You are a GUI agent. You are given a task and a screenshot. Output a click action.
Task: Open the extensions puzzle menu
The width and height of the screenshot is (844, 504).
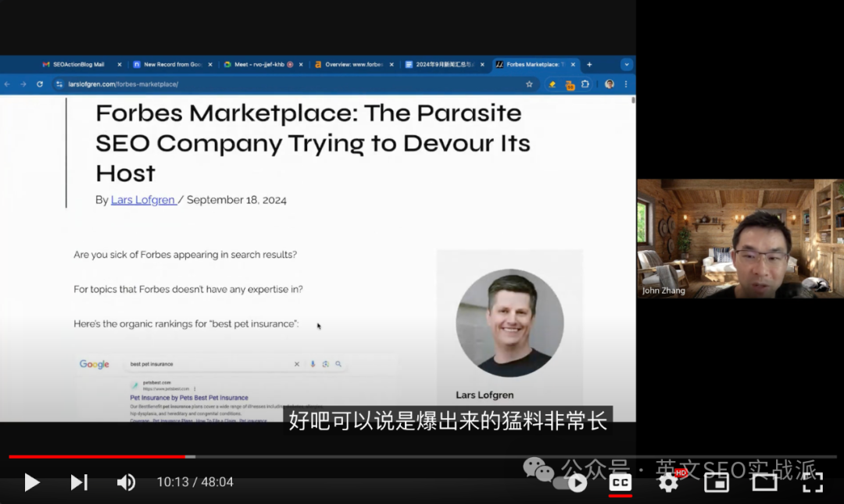(x=585, y=84)
